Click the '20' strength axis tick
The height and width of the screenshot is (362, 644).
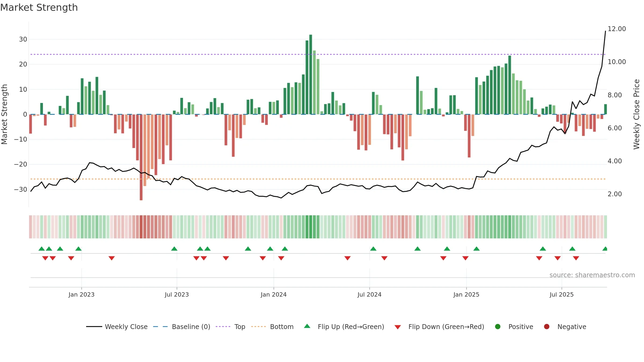(x=23, y=64)
